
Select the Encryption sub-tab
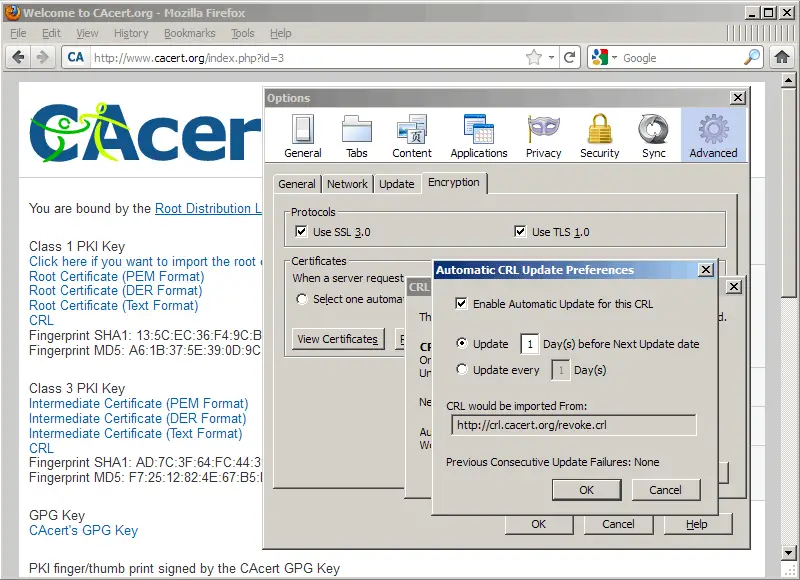[x=454, y=183]
